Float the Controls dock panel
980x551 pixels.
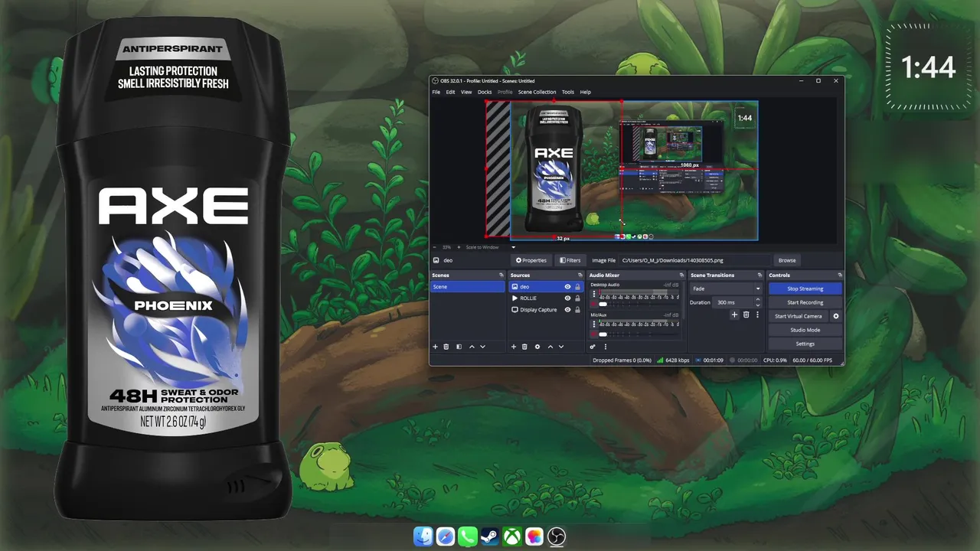point(840,275)
